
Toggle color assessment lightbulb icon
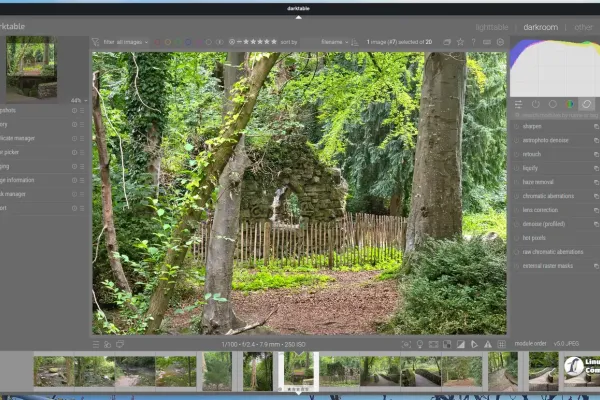click(420, 344)
